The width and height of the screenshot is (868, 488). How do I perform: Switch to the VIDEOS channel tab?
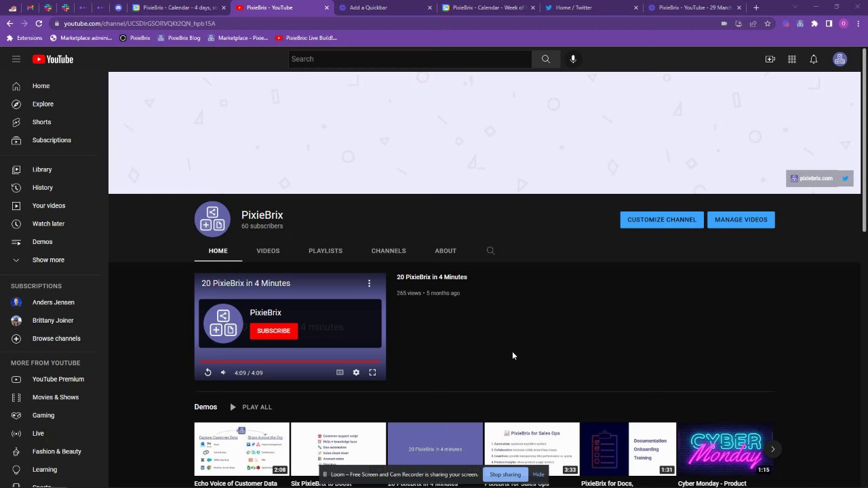(268, 251)
